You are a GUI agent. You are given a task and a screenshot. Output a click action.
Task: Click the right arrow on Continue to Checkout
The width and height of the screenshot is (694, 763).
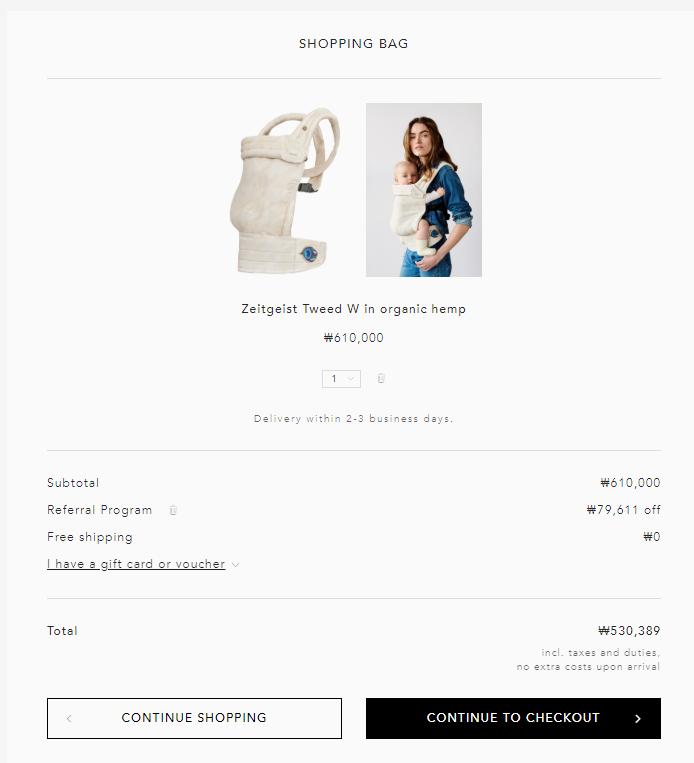638,719
